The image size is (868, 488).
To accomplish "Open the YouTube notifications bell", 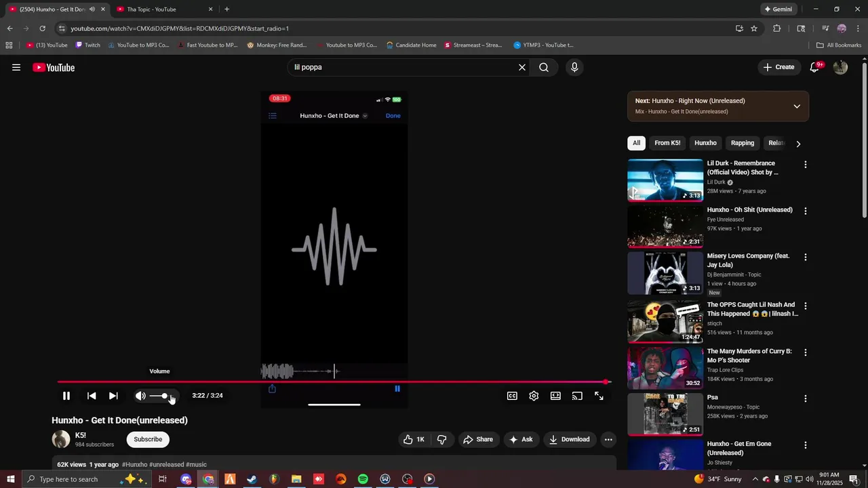I will point(815,67).
